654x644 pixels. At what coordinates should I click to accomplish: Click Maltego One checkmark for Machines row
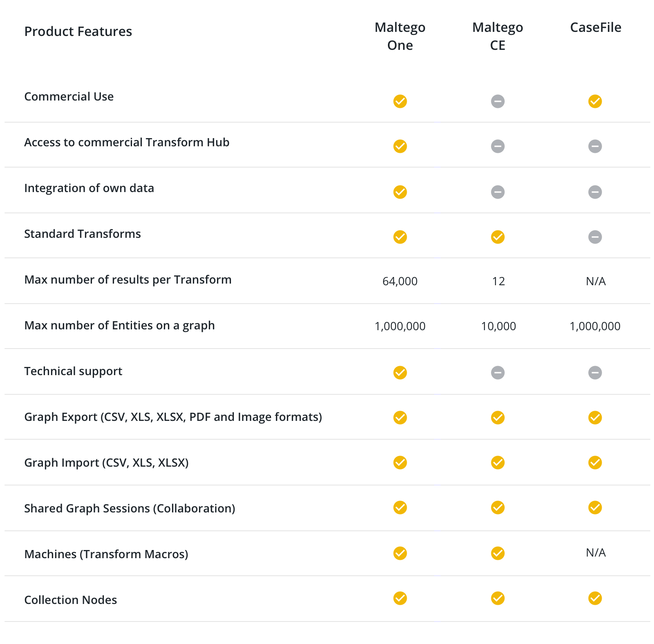coord(400,553)
